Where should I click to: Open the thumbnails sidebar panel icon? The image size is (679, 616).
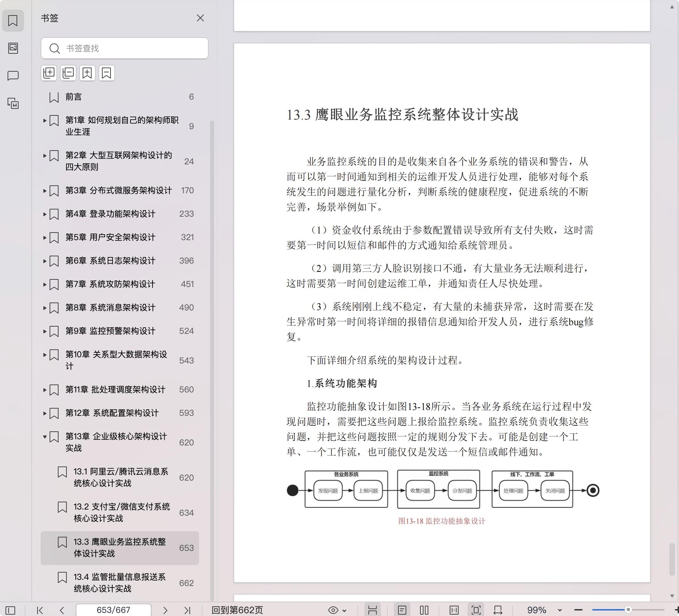point(13,48)
